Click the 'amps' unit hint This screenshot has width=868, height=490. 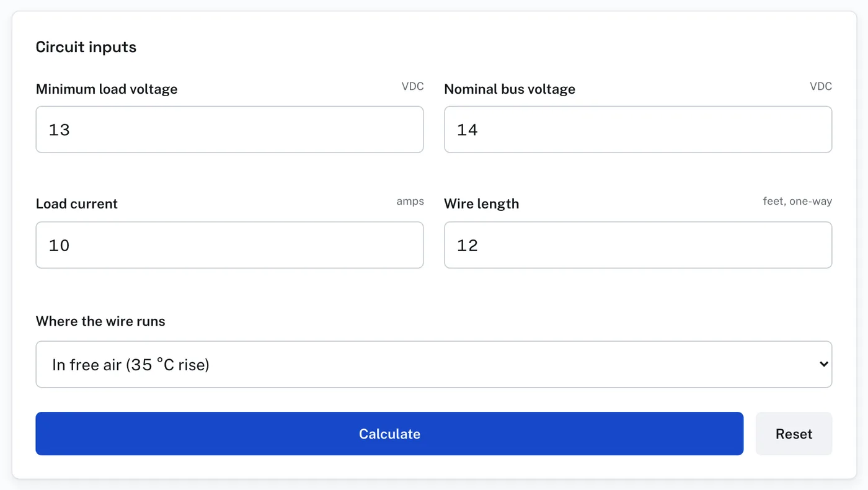(x=410, y=201)
